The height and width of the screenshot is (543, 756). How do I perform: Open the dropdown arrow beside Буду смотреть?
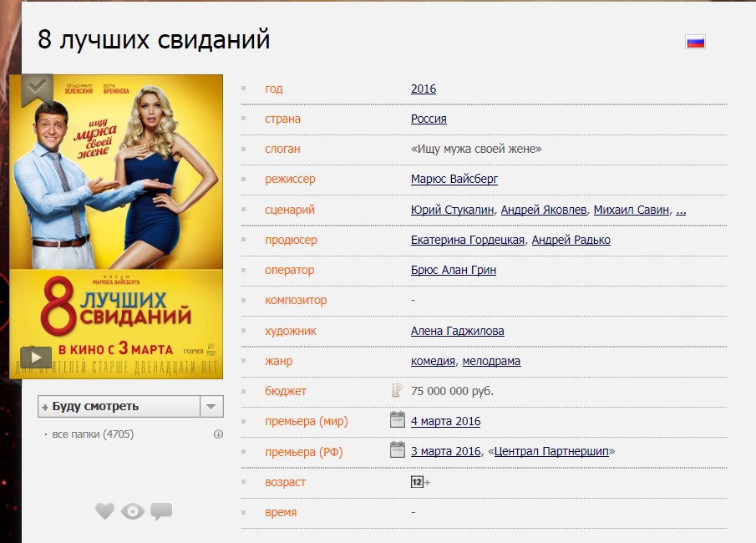[211, 406]
